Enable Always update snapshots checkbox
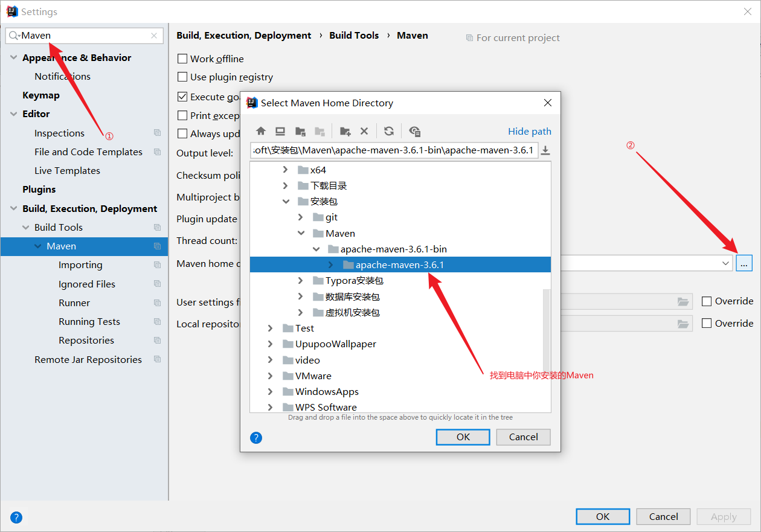The width and height of the screenshot is (761, 532). click(x=182, y=133)
